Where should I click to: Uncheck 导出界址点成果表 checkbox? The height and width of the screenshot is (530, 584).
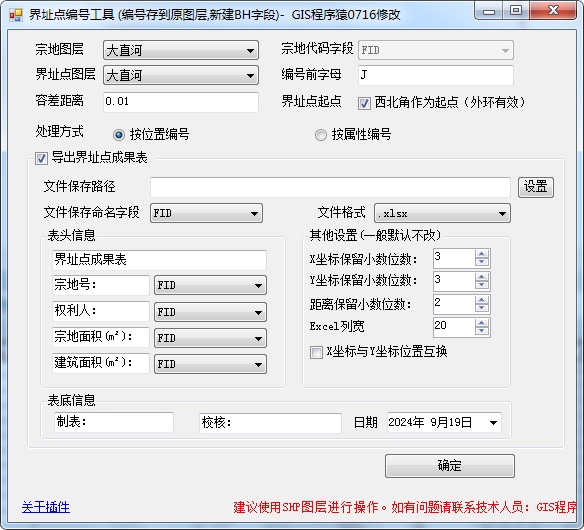(41, 158)
